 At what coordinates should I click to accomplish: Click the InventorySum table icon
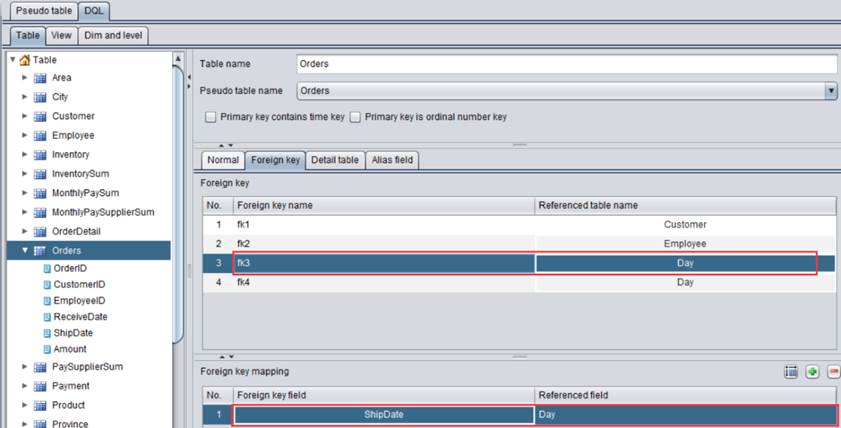tap(40, 174)
